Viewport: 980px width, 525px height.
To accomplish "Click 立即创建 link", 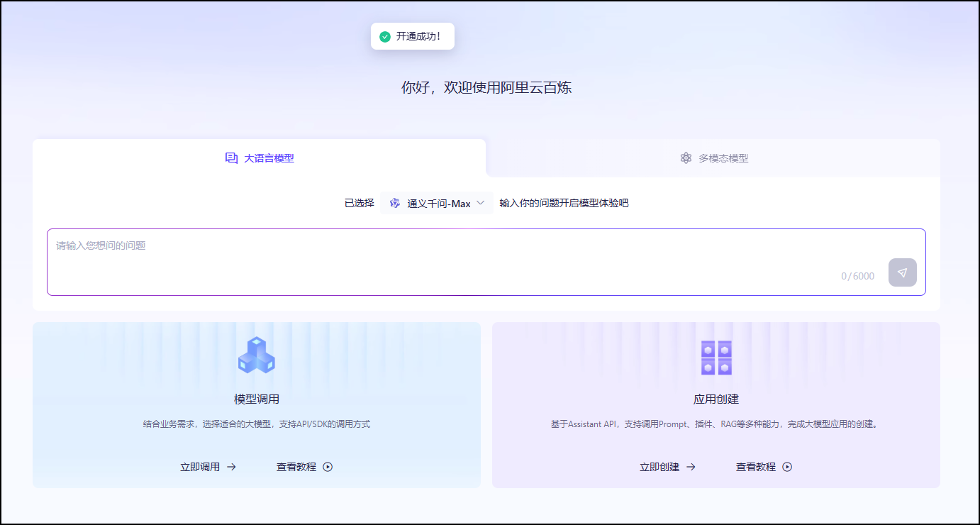I will pos(659,467).
